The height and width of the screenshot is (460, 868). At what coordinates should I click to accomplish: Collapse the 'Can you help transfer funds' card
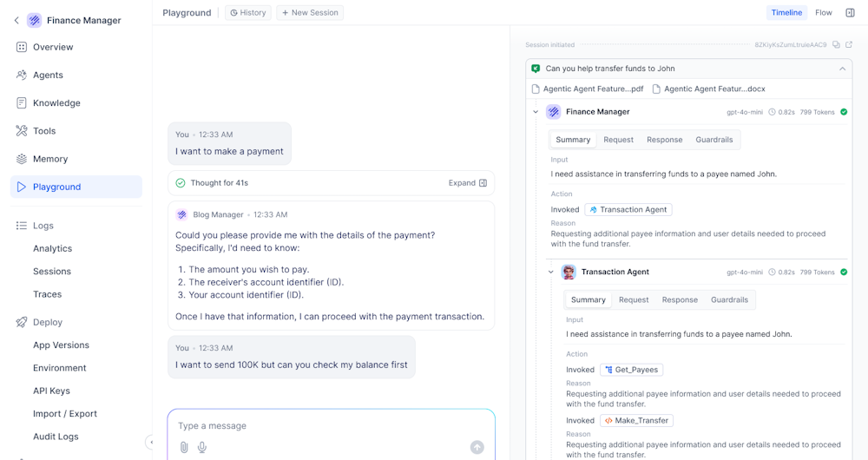click(842, 69)
